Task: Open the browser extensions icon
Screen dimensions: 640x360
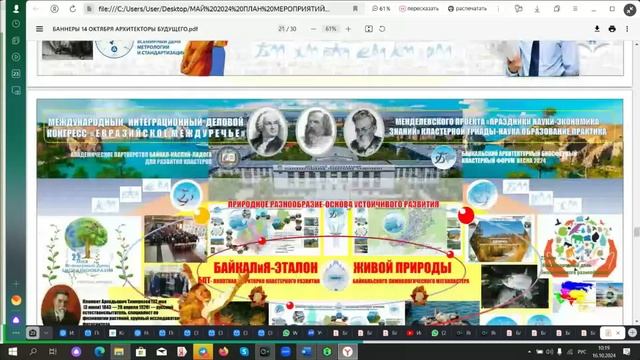Action: [x=519, y=9]
